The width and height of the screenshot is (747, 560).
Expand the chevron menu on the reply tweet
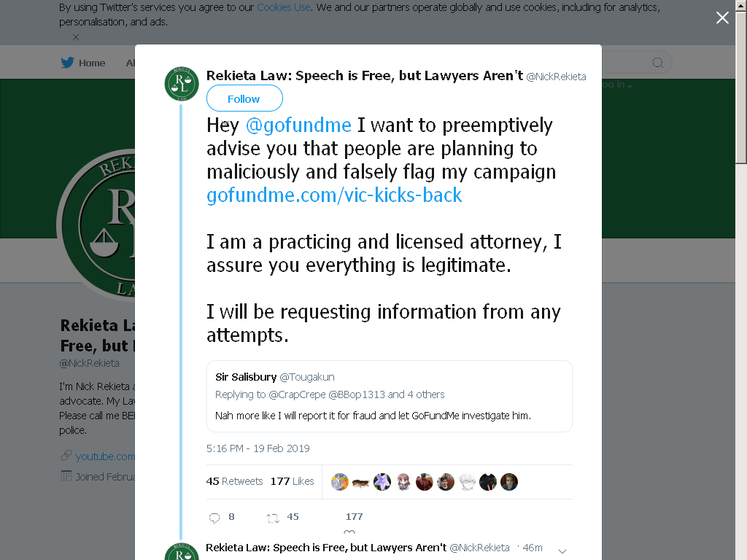tap(562, 551)
